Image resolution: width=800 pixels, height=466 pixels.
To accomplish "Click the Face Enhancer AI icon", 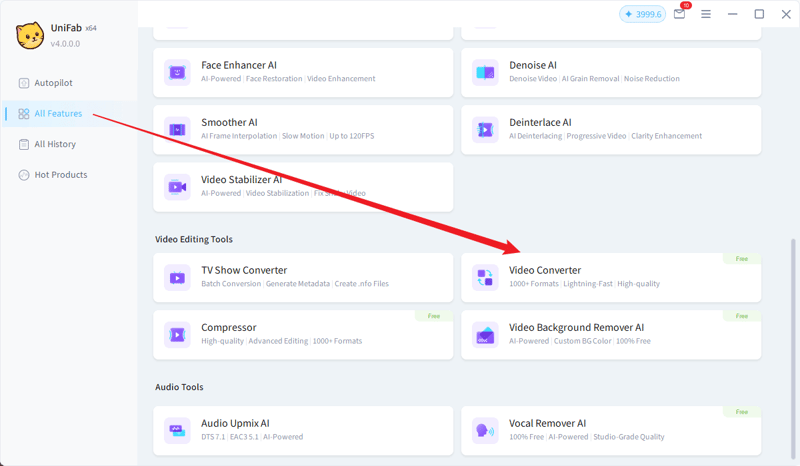I will tap(177, 72).
